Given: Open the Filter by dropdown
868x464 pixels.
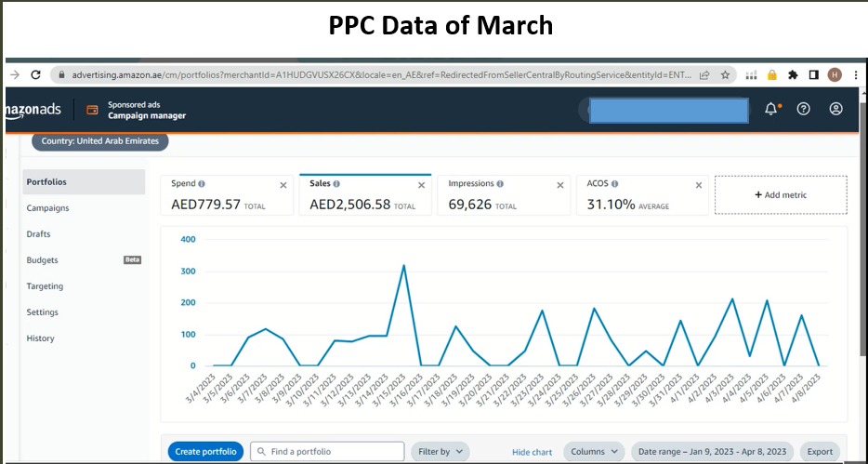Looking at the screenshot, I should tap(440, 452).
